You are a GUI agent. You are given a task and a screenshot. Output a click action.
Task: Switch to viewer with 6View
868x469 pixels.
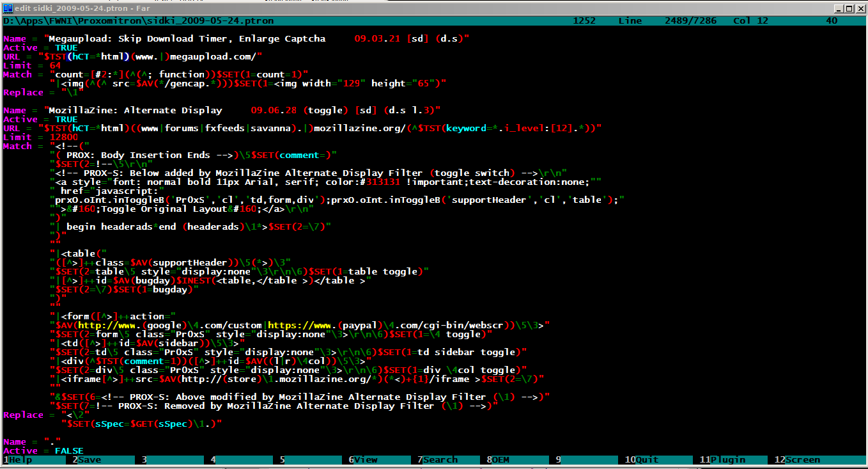pyautogui.click(x=366, y=459)
